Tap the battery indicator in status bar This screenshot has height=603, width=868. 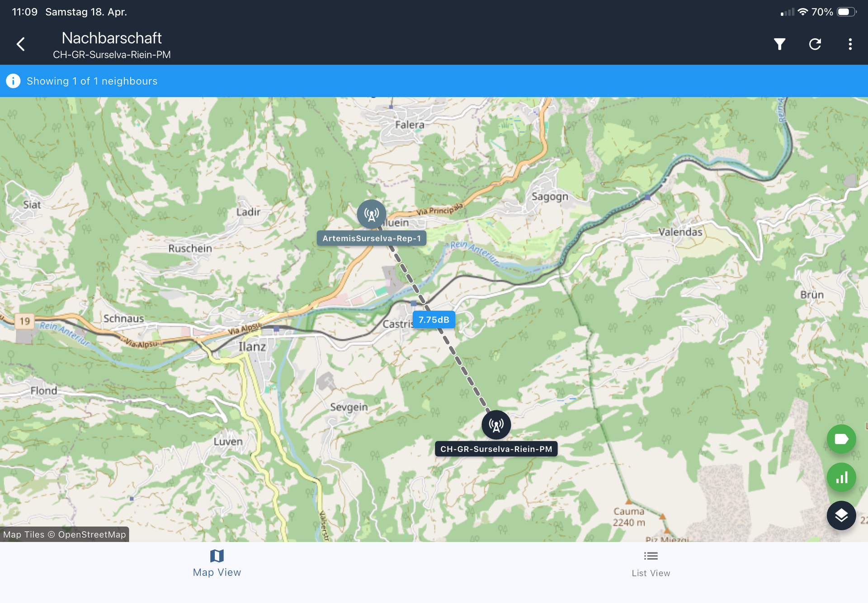pyautogui.click(x=846, y=12)
